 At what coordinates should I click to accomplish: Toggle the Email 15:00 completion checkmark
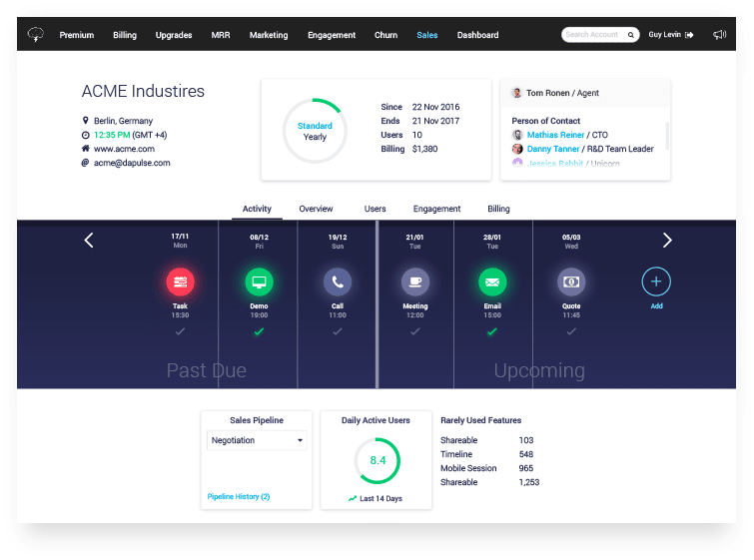click(492, 331)
